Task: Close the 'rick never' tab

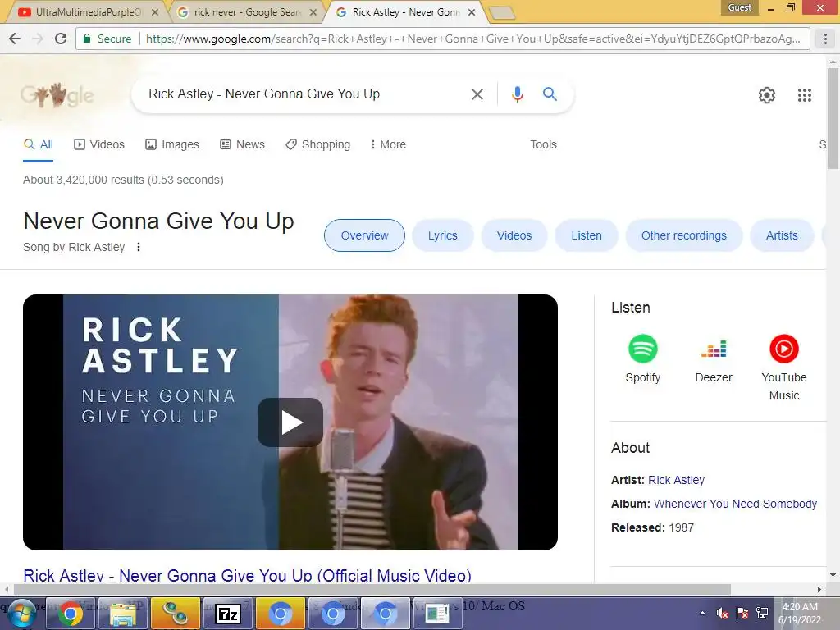Action: (313, 12)
